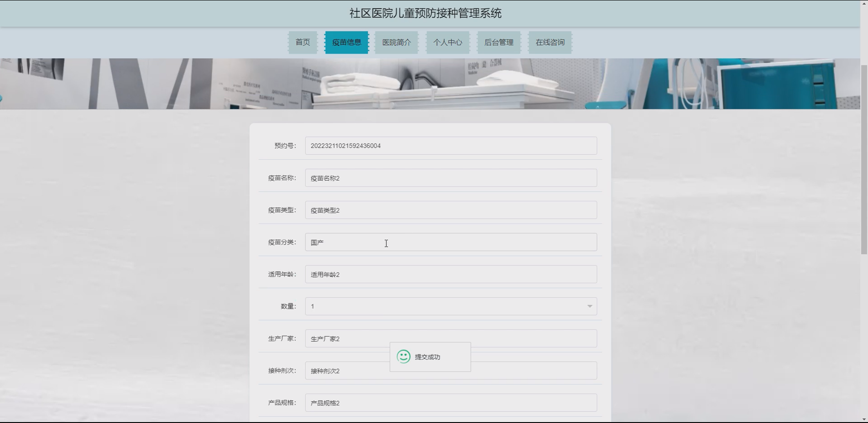Click the 生产厂家 label
This screenshot has height=423, width=868.
coord(282,339)
